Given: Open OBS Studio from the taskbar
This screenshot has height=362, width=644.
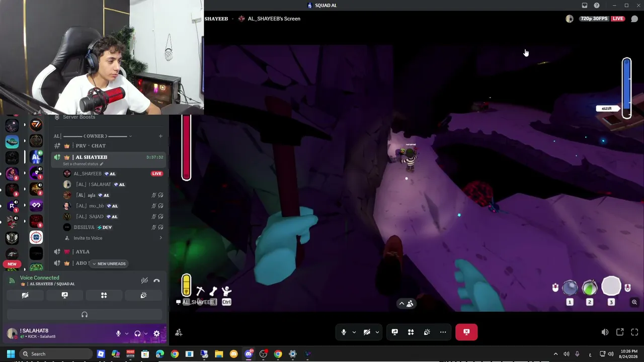Looking at the screenshot, I should click(263, 354).
